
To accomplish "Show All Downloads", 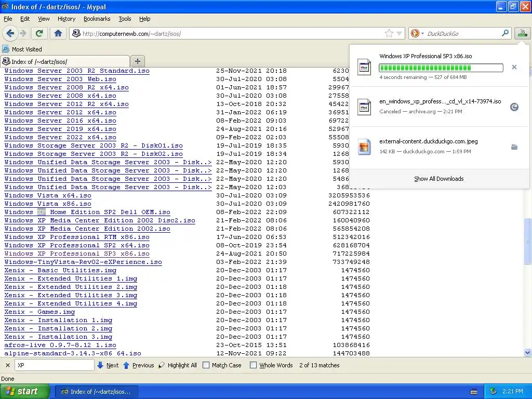I will point(438,179).
